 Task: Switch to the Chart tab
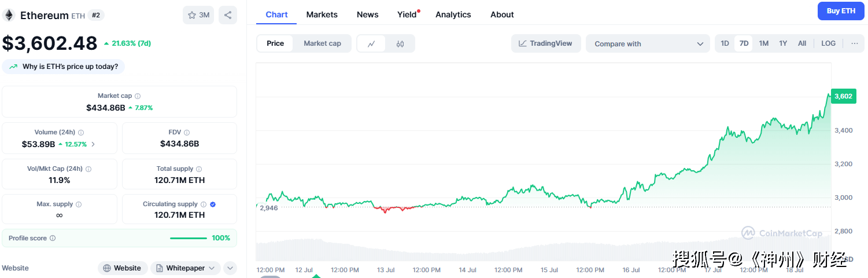tap(276, 14)
